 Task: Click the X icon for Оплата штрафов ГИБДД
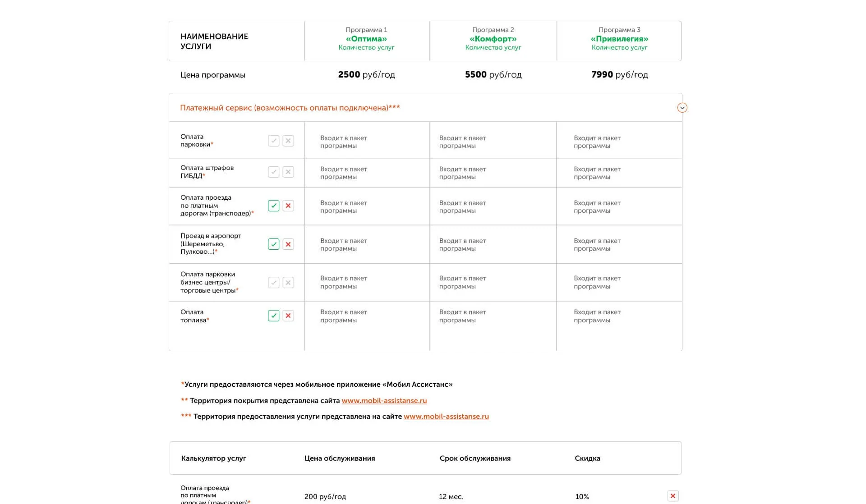(x=288, y=172)
